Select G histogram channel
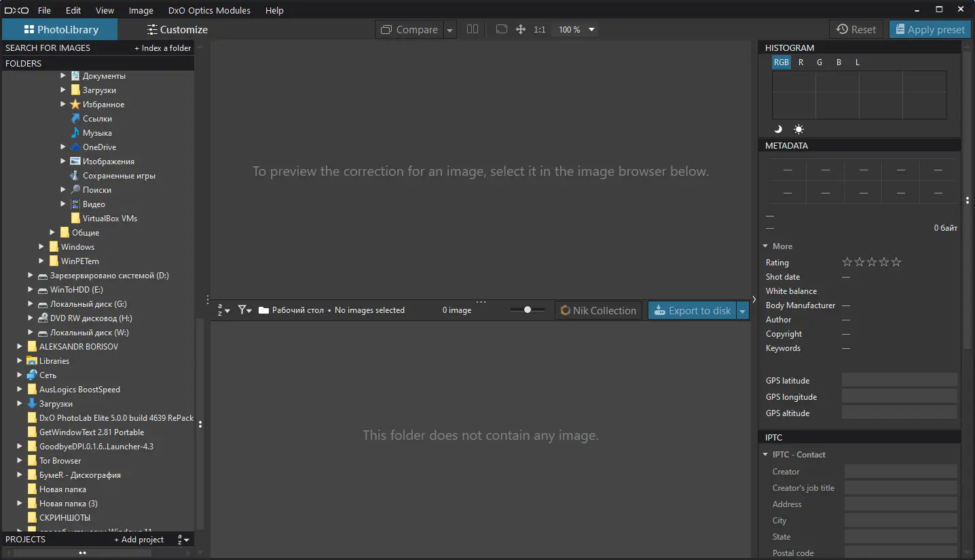Image resolution: width=975 pixels, height=560 pixels. [x=820, y=62]
